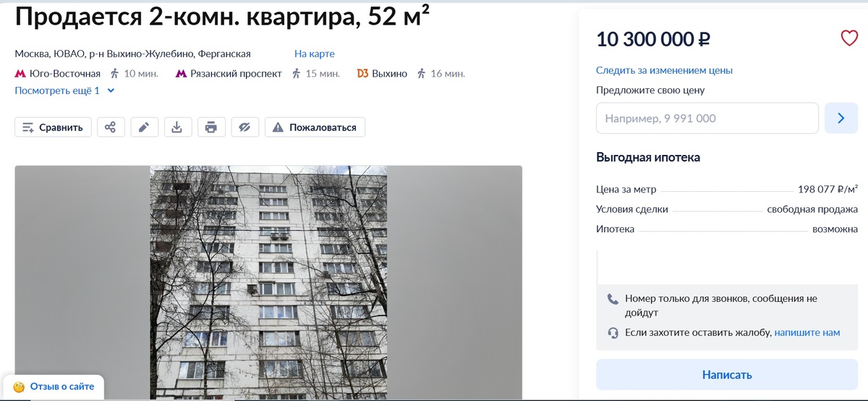The image size is (868, 401).
Task: Click "Следить за изменением цены" link
Action: click(664, 70)
